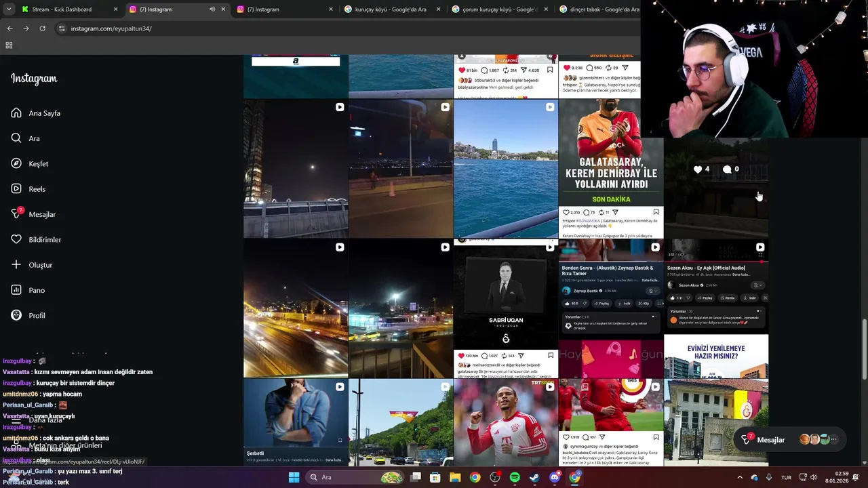Open the Sabri Ugan memorial post
This screenshot has width=868, height=488.
click(x=506, y=308)
